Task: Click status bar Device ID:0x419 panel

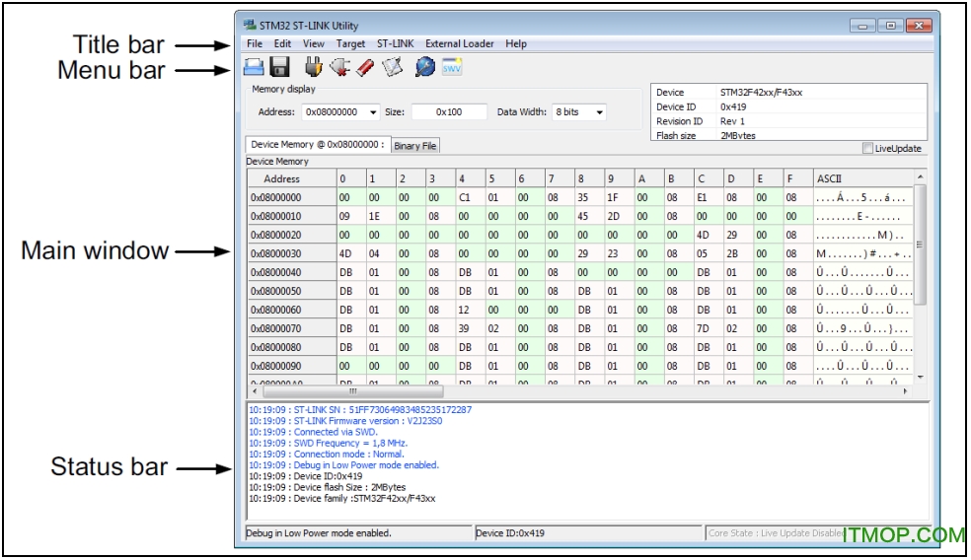Action: (x=588, y=533)
